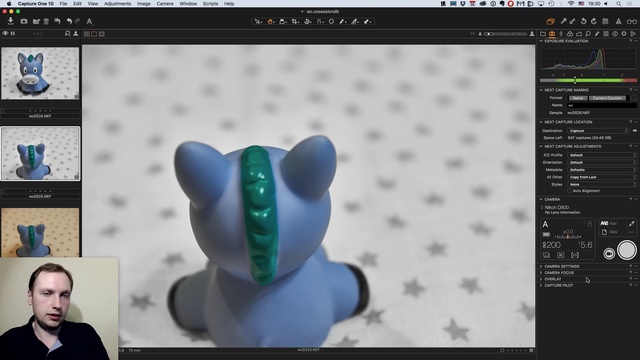Click the Undo arrow icon
The image size is (640, 360).
69,21
